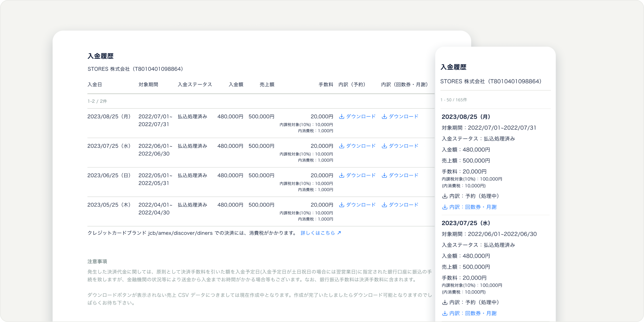644x322 pixels.
Task: Click the 入金日 column header
Action: click(x=95, y=85)
